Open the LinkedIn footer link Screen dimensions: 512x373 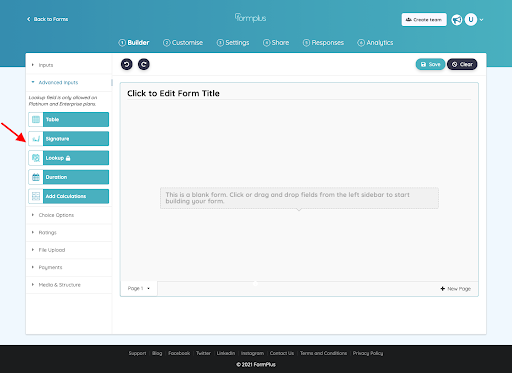(x=226, y=353)
